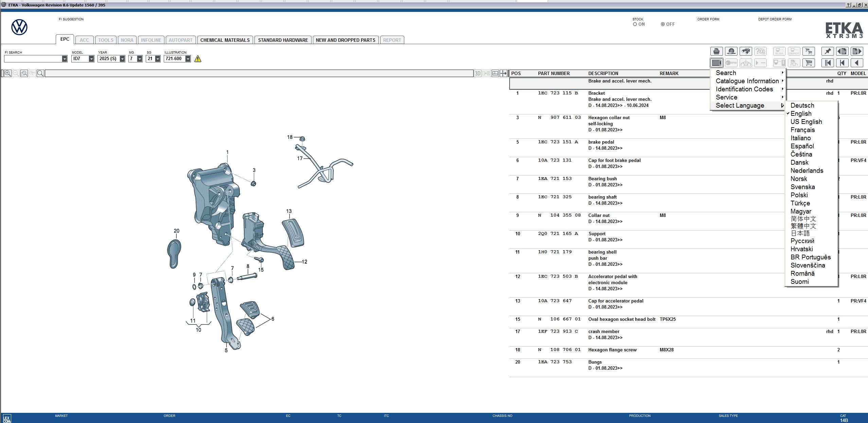The width and height of the screenshot is (868, 423).
Task: Click the Print icon
Action: 717,51
